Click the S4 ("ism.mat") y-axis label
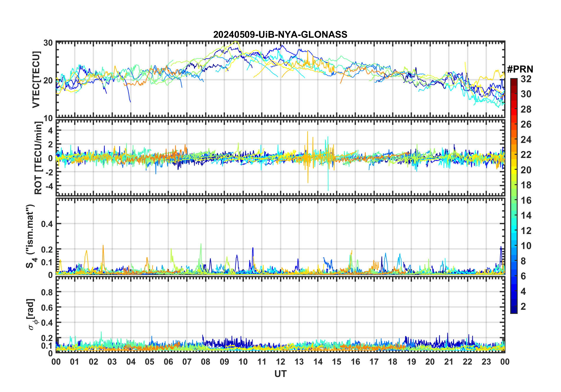The width and height of the screenshot is (561, 392). [x=30, y=236]
